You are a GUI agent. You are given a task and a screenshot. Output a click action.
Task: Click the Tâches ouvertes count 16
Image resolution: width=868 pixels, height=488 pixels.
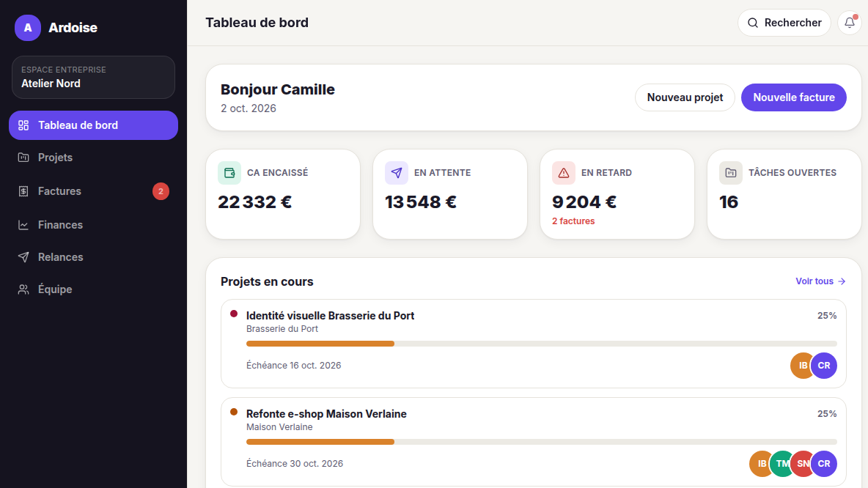click(x=729, y=202)
